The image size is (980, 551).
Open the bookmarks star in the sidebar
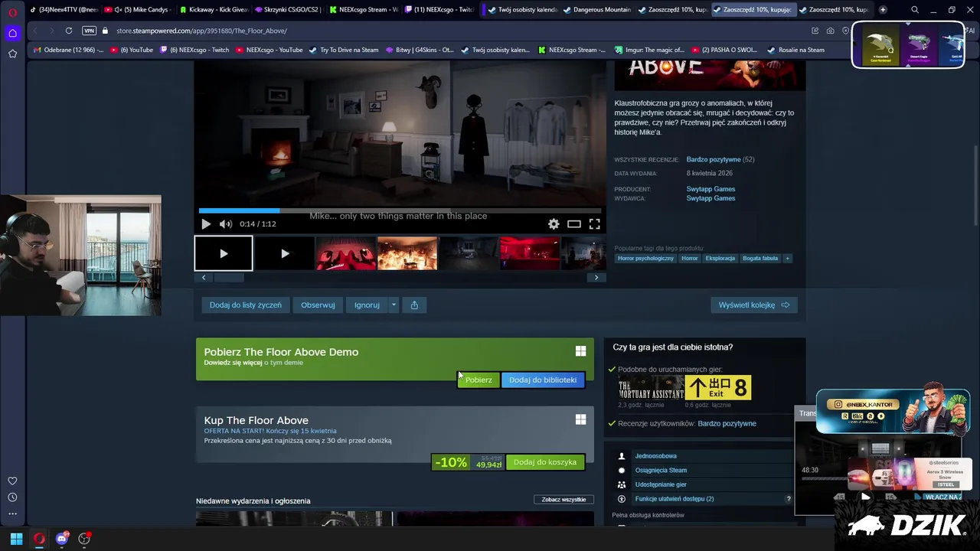(x=12, y=54)
